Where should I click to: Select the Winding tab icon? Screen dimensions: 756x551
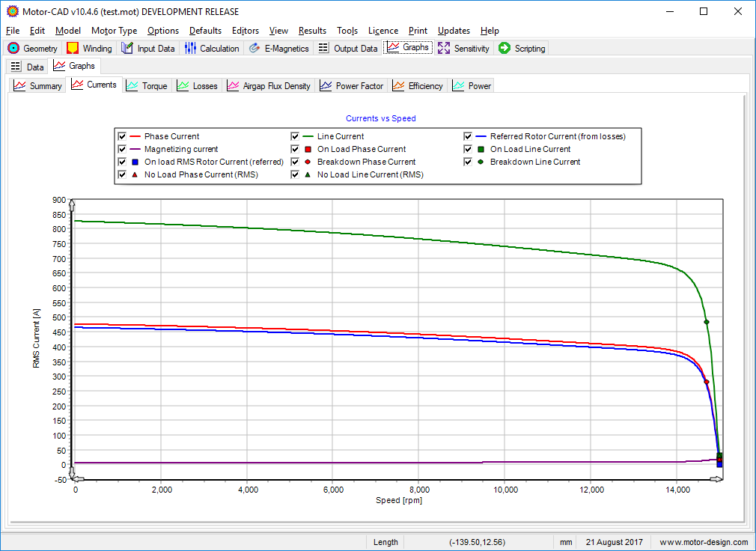point(73,48)
